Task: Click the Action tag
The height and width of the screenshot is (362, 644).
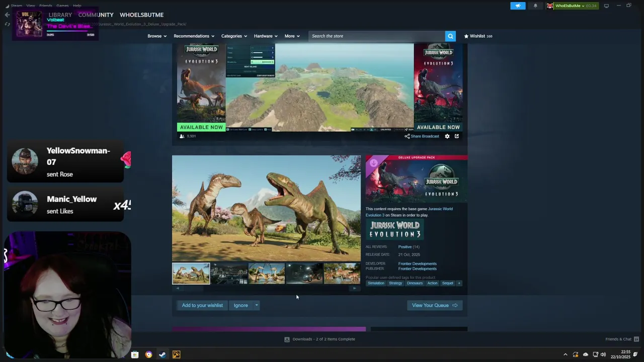Action: tap(432, 283)
